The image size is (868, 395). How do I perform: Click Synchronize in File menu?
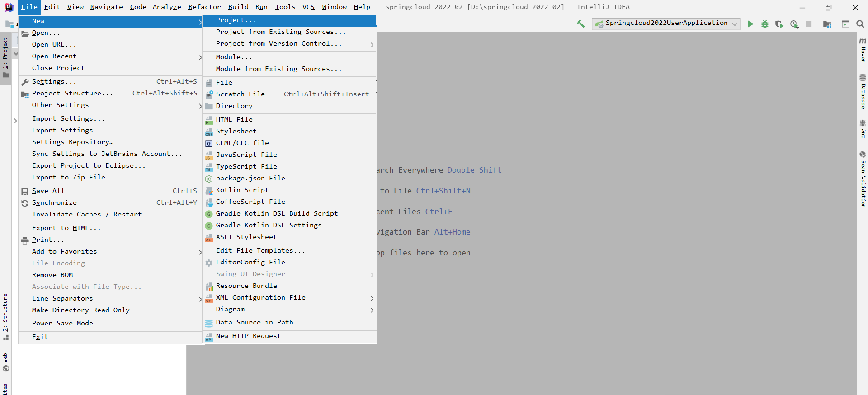pos(110,202)
